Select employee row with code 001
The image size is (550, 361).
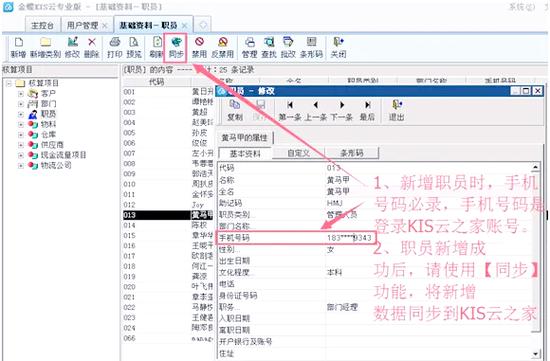coord(168,92)
